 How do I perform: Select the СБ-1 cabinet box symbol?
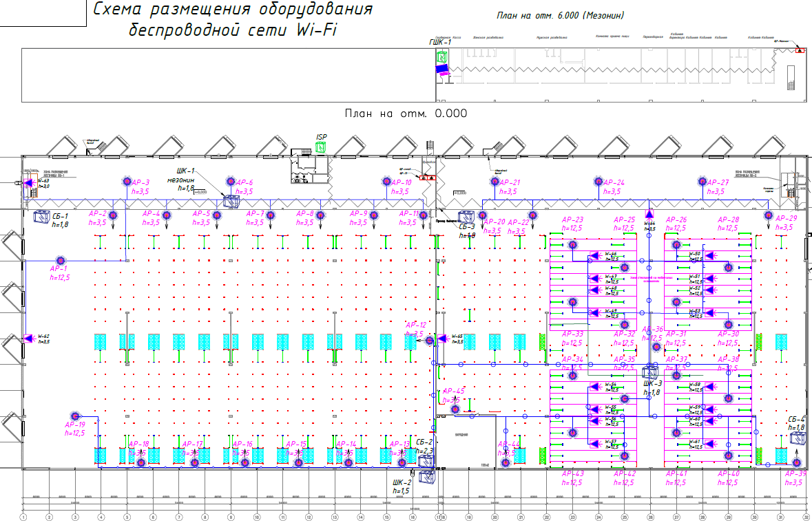coord(40,217)
